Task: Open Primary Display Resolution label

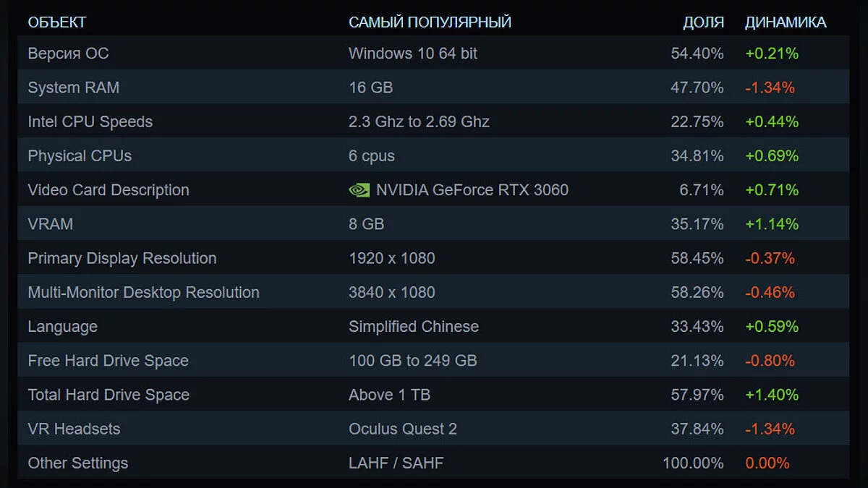Action: pyautogui.click(x=122, y=258)
